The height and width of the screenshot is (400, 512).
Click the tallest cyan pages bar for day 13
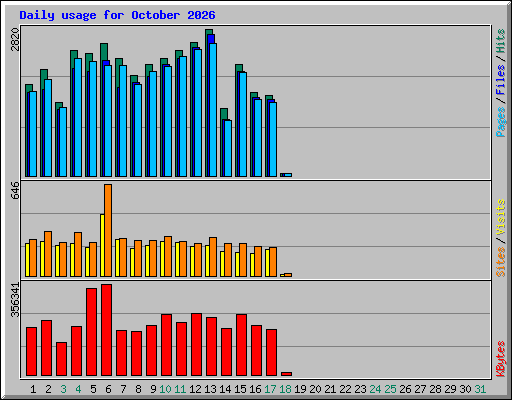point(213,110)
